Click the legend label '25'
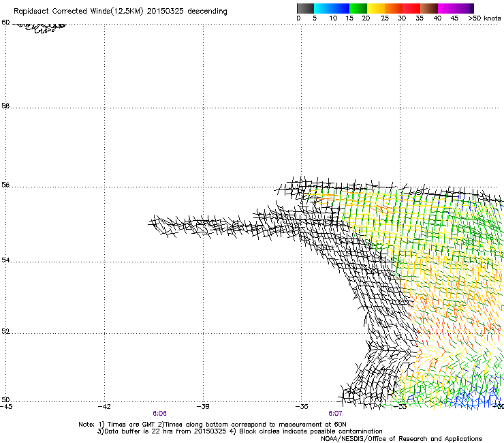 [x=385, y=18]
